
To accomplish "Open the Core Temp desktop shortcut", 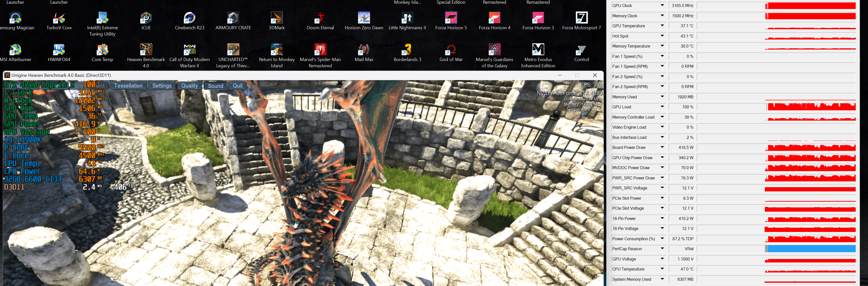I will click(x=102, y=50).
